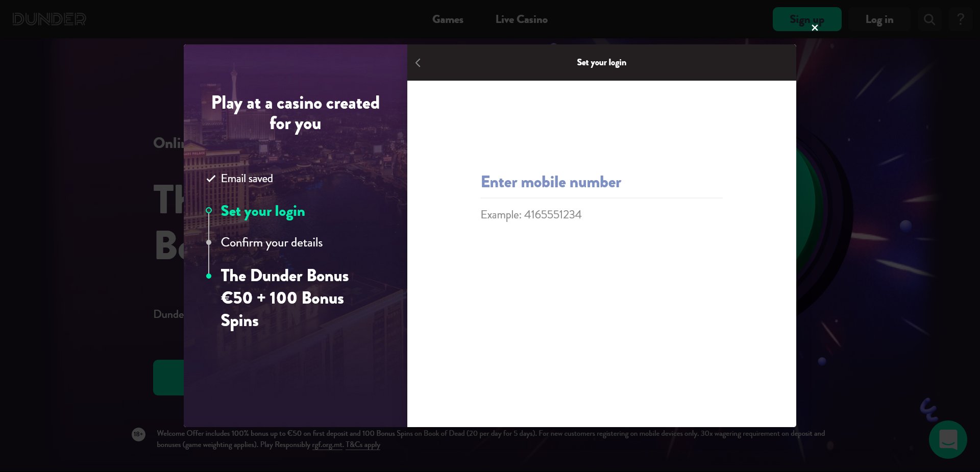
Task: Open the T&Cs apply link
Action: [x=363, y=445]
